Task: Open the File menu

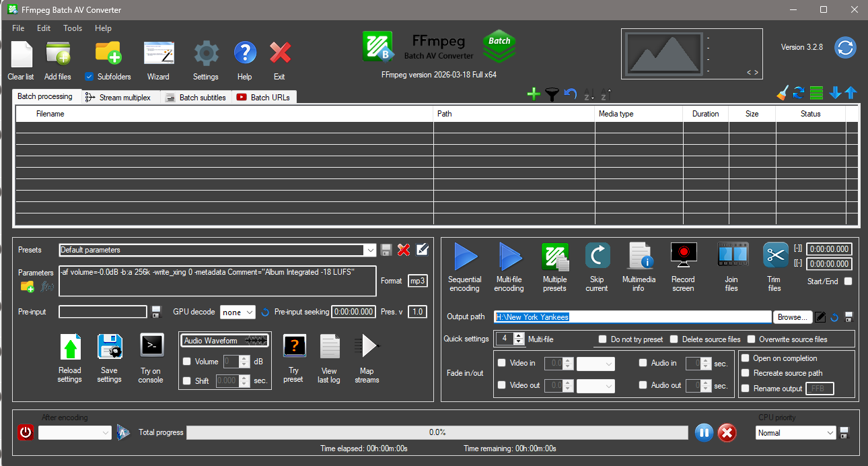Action: (x=18, y=28)
